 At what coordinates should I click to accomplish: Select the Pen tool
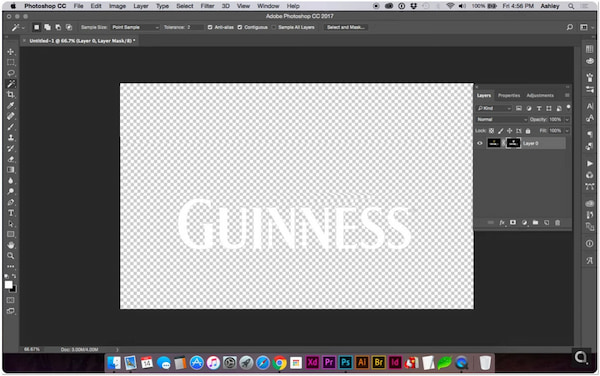click(x=11, y=202)
